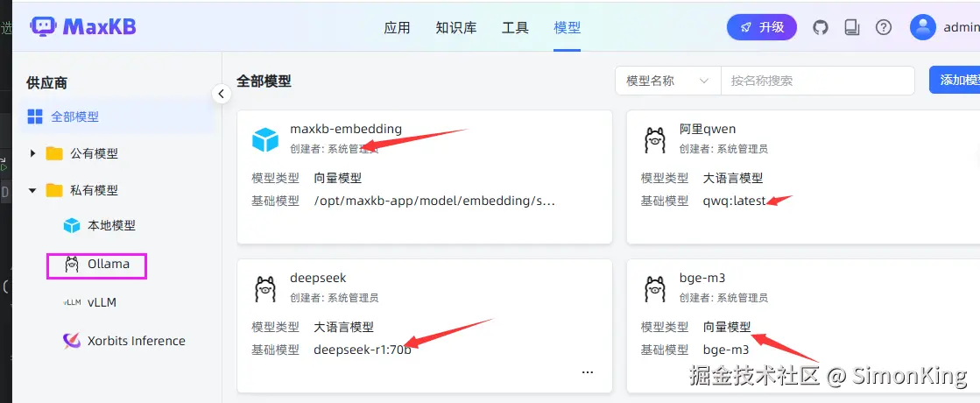
Task: Click the deepseek card llama icon
Action: click(265, 289)
